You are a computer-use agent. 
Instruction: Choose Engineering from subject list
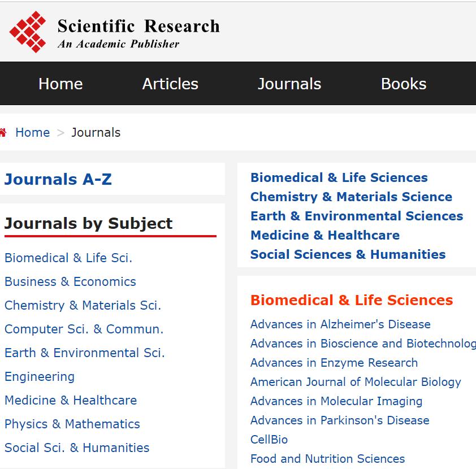click(40, 377)
